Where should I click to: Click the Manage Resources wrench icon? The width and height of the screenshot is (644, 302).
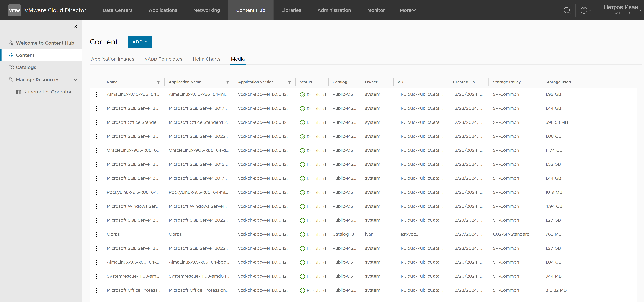click(x=11, y=80)
